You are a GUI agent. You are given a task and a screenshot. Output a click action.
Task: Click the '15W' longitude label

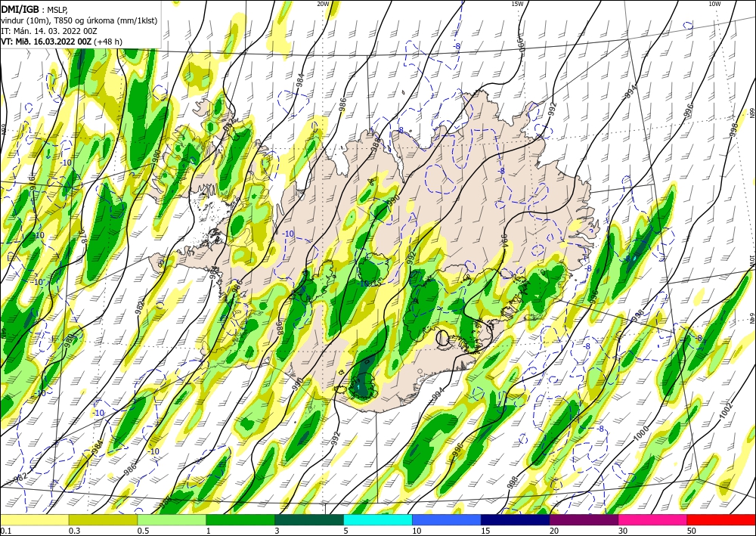[x=517, y=4]
